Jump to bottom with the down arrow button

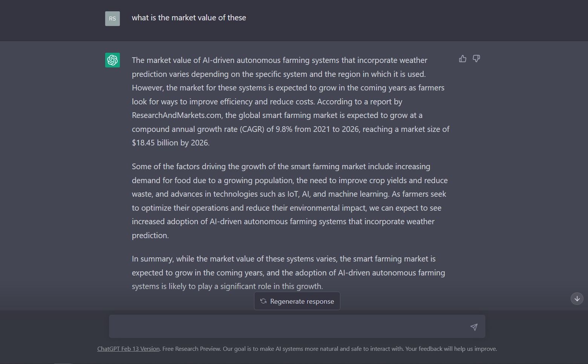577,299
